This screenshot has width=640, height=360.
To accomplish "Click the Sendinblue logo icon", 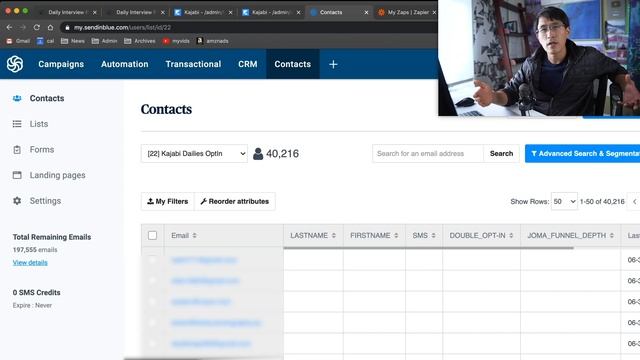I will tap(15, 64).
